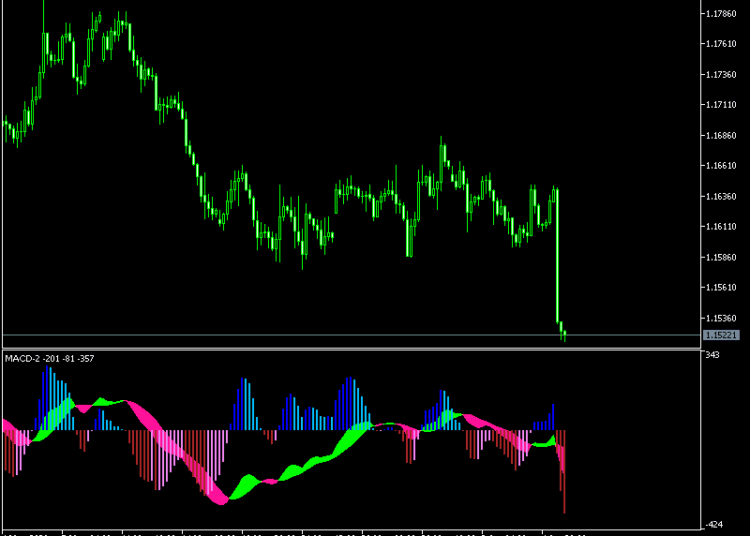Image resolution: width=750 pixels, height=536 pixels.
Task: Click the 1.16610 price axis label
Action: click(721, 166)
